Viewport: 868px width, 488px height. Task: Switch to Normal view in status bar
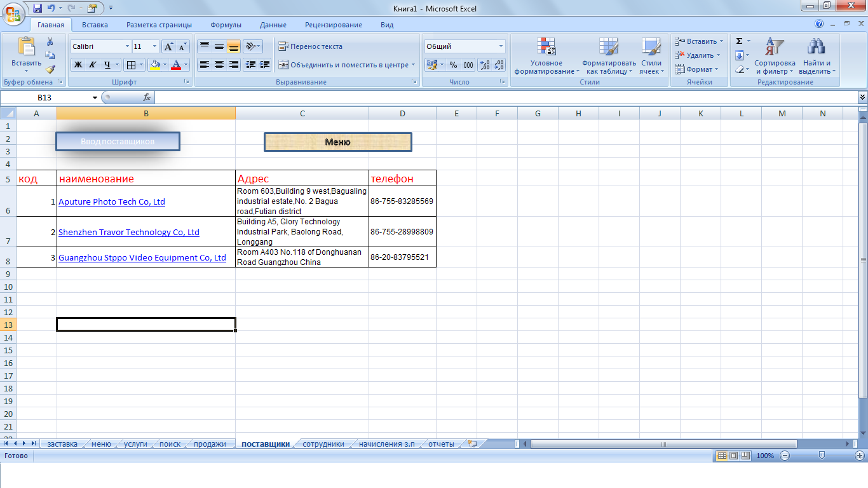click(722, 456)
